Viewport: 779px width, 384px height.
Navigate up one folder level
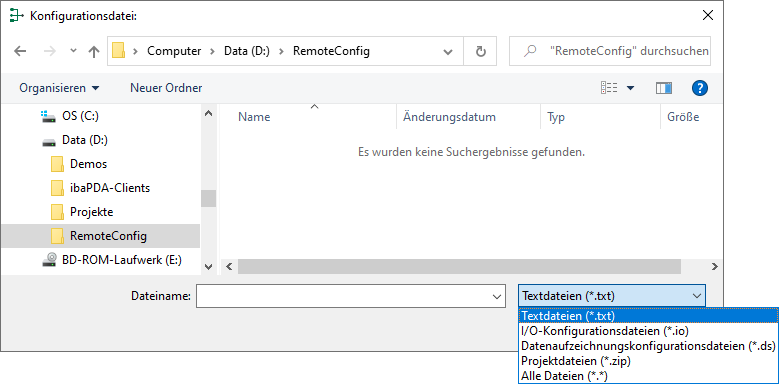[x=93, y=51]
